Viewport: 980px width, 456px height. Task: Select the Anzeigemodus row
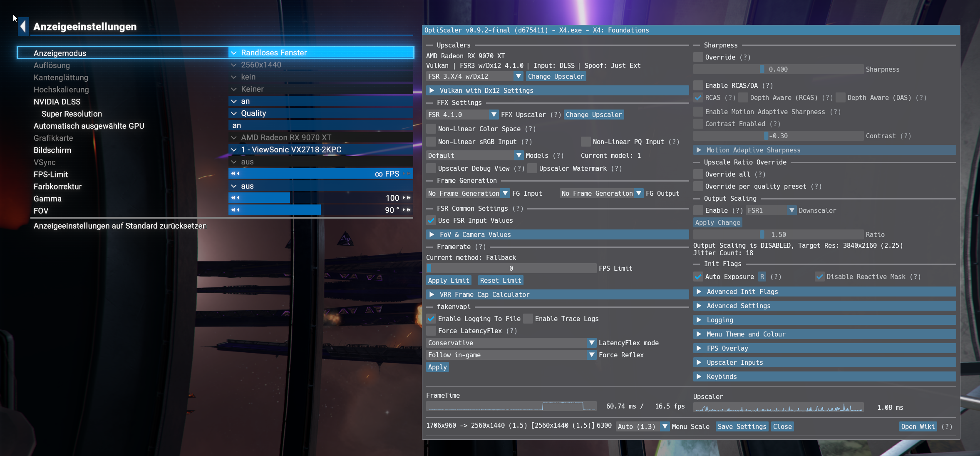pos(216,52)
